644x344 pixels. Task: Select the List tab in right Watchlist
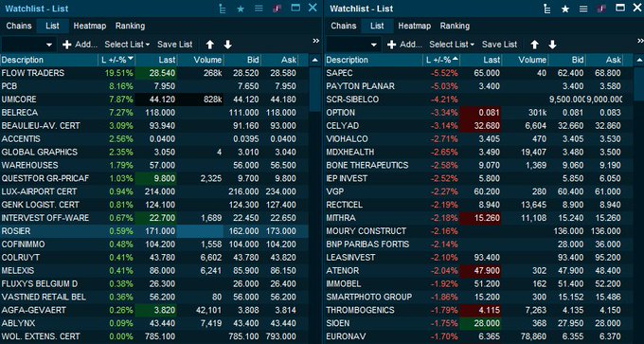click(377, 26)
